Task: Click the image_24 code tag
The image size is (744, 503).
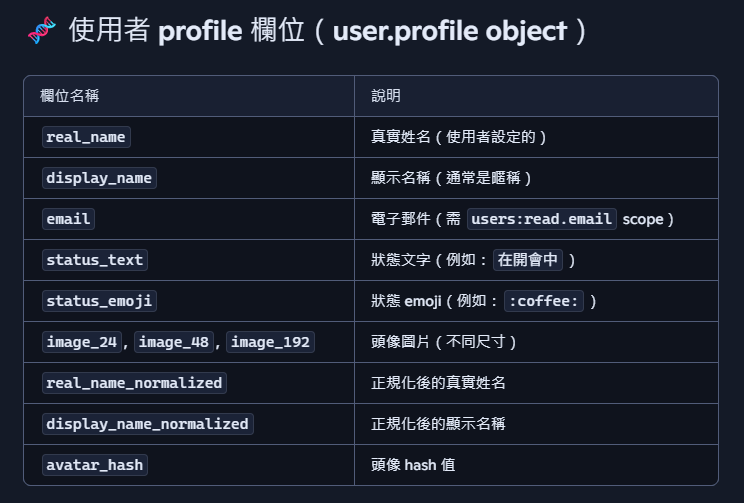Action: [82, 342]
